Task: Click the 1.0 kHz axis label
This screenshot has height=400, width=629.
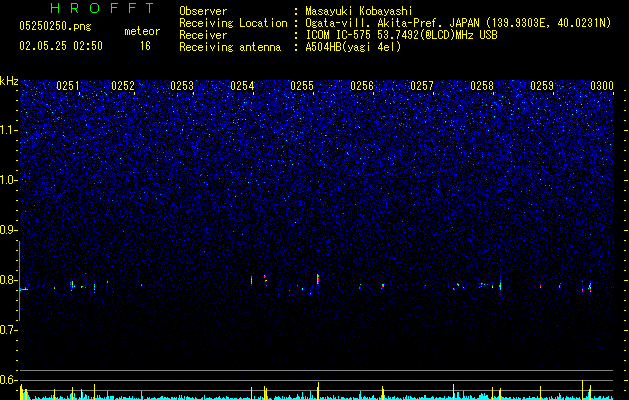Action: (x=9, y=180)
